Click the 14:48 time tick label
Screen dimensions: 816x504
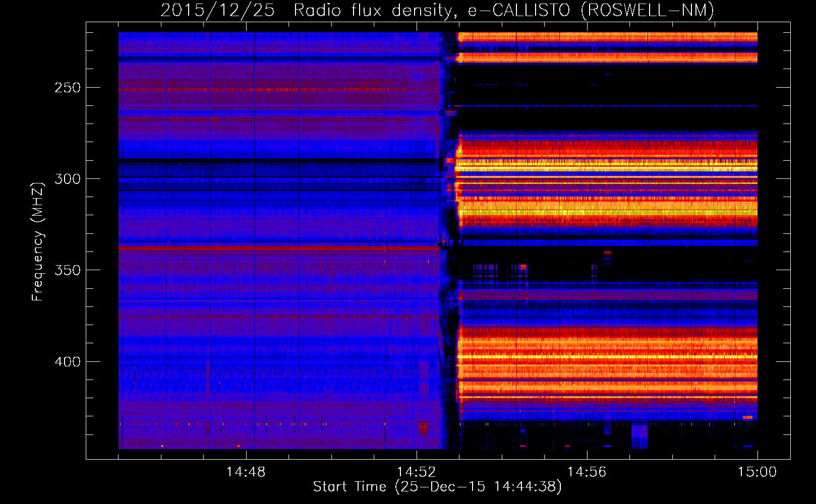(246, 472)
